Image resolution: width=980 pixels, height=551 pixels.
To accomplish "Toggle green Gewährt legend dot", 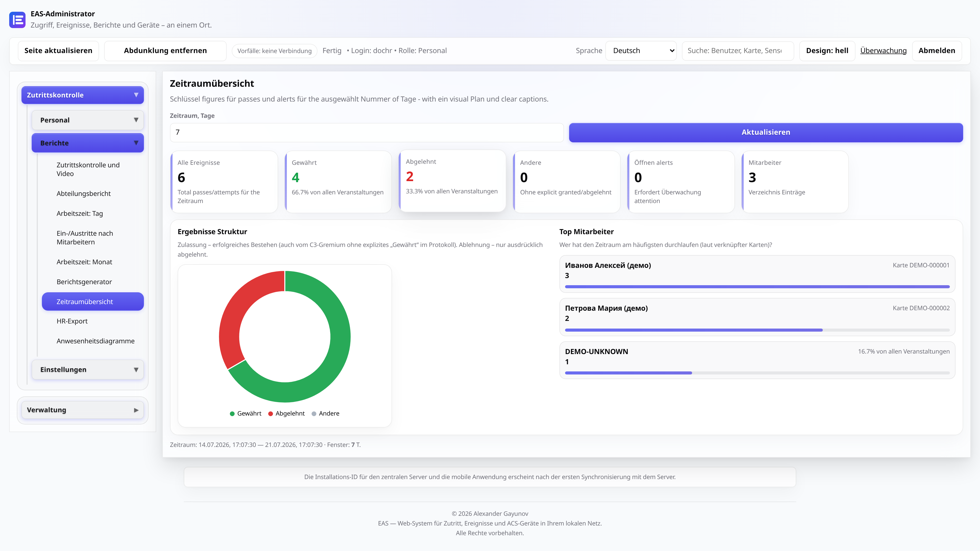I will pyautogui.click(x=232, y=414).
